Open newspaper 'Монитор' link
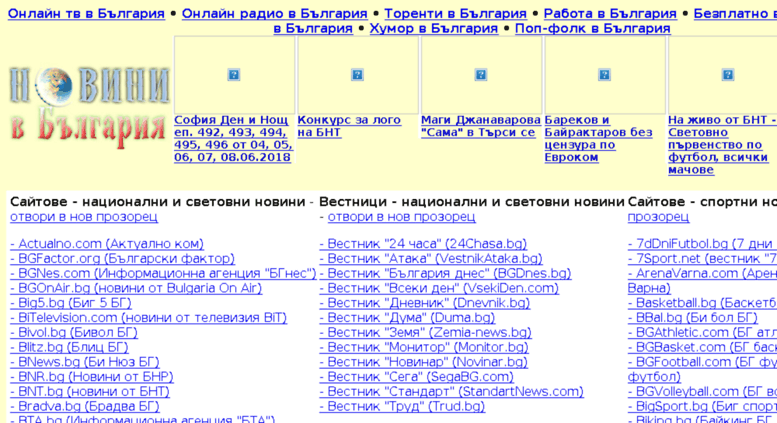Image resolution: width=777 pixels, height=423 pixels. (424, 347)
